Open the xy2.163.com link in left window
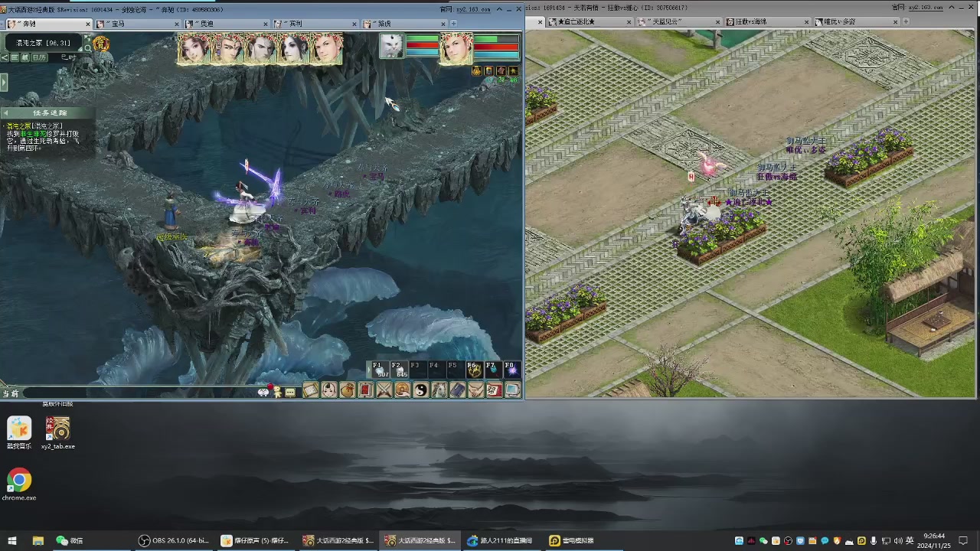Image resolution: width=980 pixels, height=551 pixels. click(472, 9)
